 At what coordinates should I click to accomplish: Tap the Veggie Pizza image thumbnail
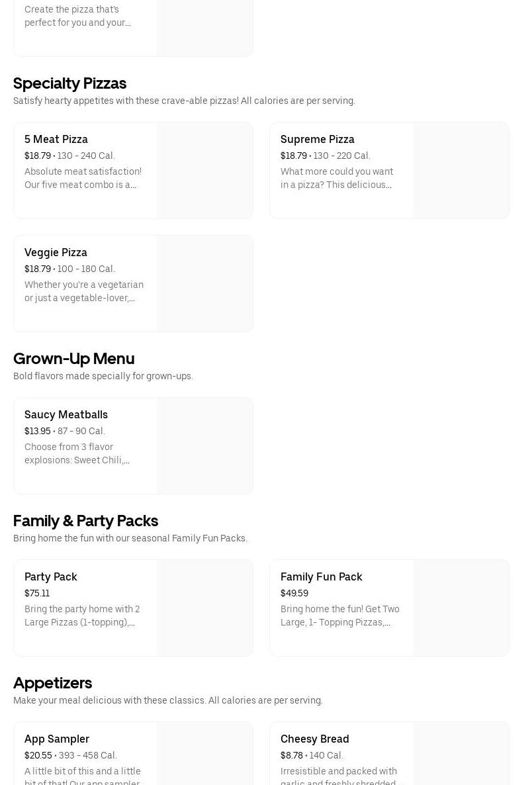(204, 283)
